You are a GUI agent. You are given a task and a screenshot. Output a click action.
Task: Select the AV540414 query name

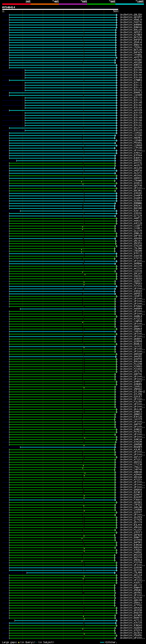8,7
